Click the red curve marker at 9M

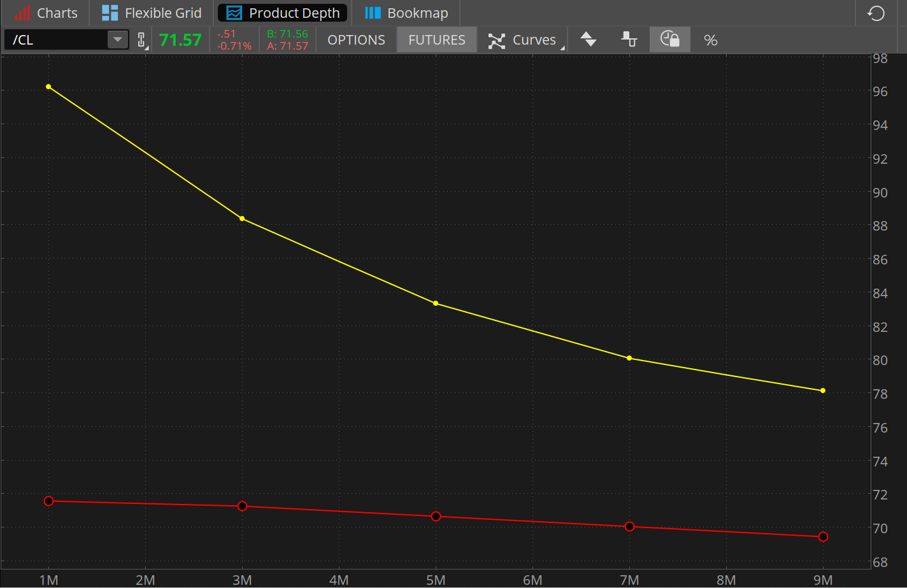(x=823, y=537)
